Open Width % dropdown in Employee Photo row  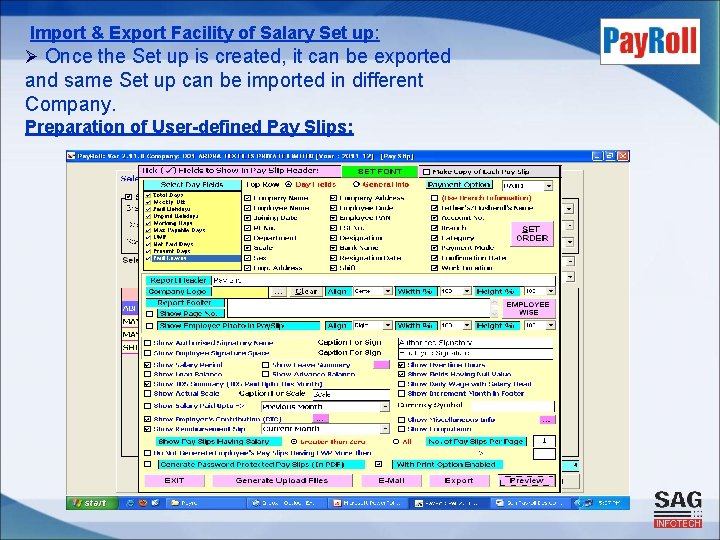pyautogui.click(x=467, y=326)
